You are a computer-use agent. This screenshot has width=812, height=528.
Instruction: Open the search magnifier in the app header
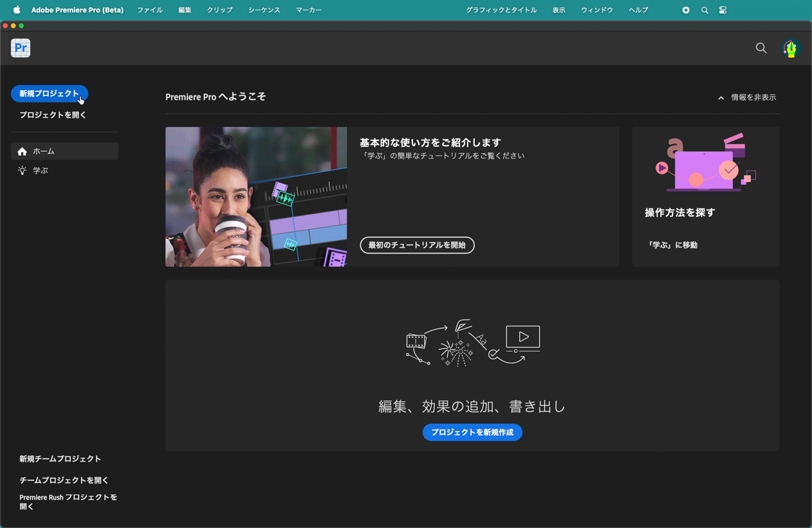point(761,48)
